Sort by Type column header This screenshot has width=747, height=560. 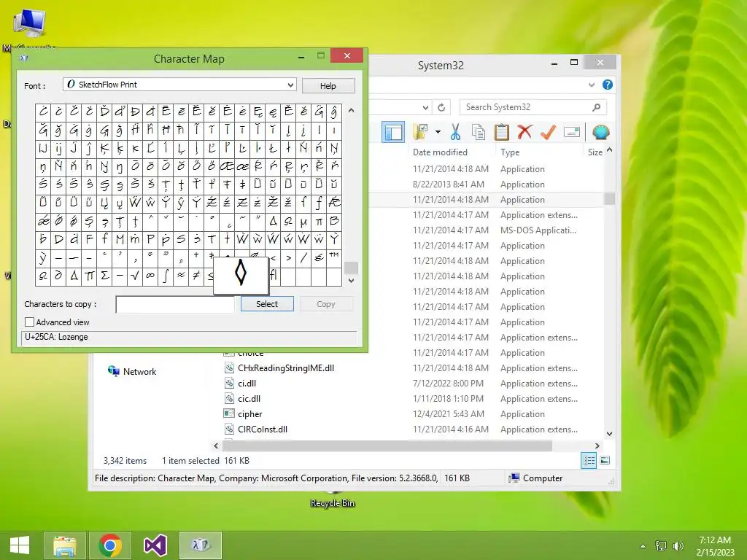(510, 152)
